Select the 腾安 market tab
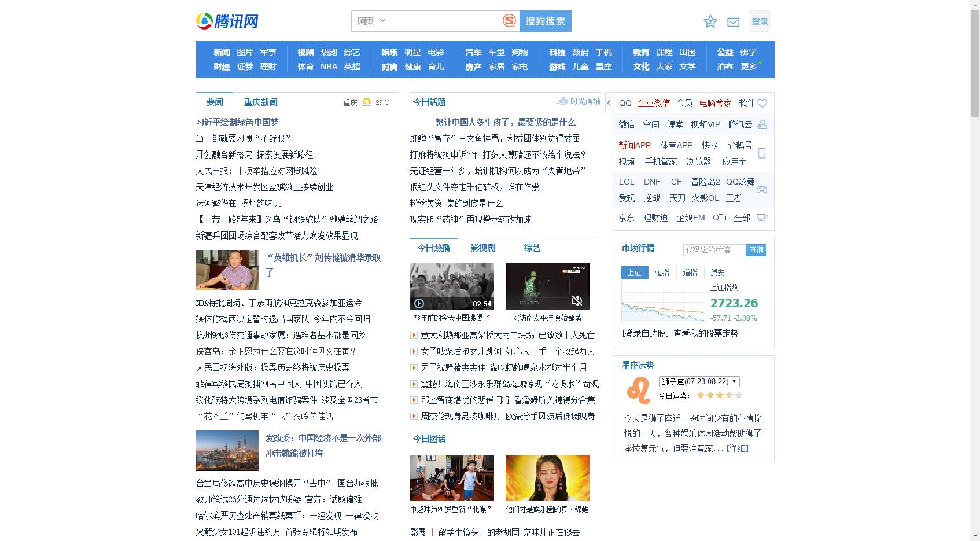The image size is (980, 541). pyautogui.click(x=717, y=273)
